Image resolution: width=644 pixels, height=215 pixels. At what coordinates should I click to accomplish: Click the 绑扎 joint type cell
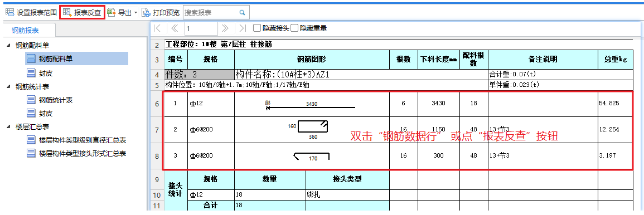pos(347,195)
